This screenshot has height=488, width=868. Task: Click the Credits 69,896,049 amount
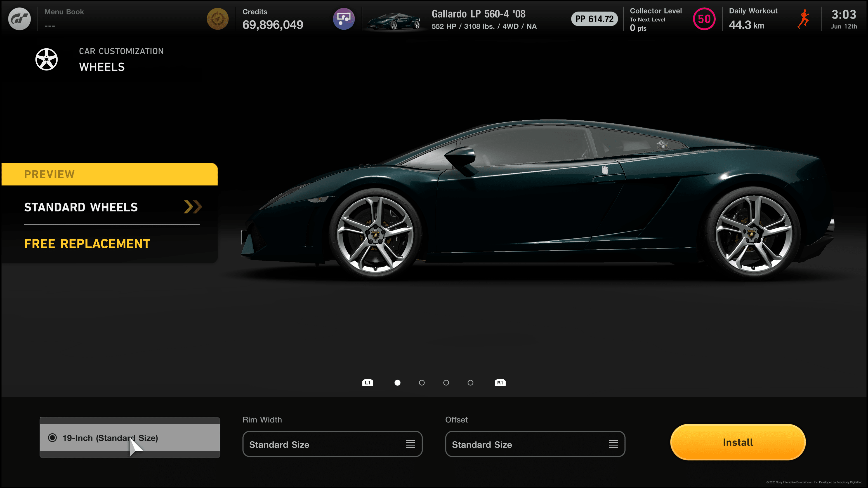click(x=273, y=25)
